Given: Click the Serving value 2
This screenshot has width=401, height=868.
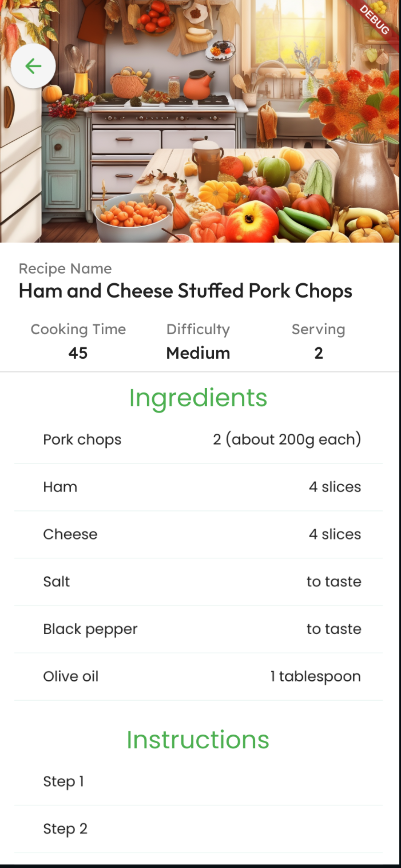Looking at the screenshot, I should 318,353.
